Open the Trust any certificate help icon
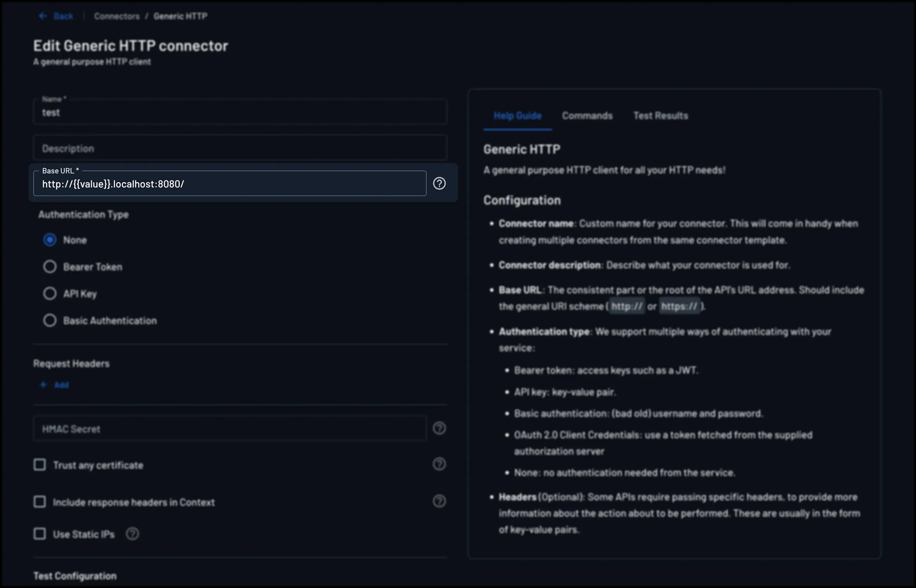The image size is (916, 588). (439, 464)
